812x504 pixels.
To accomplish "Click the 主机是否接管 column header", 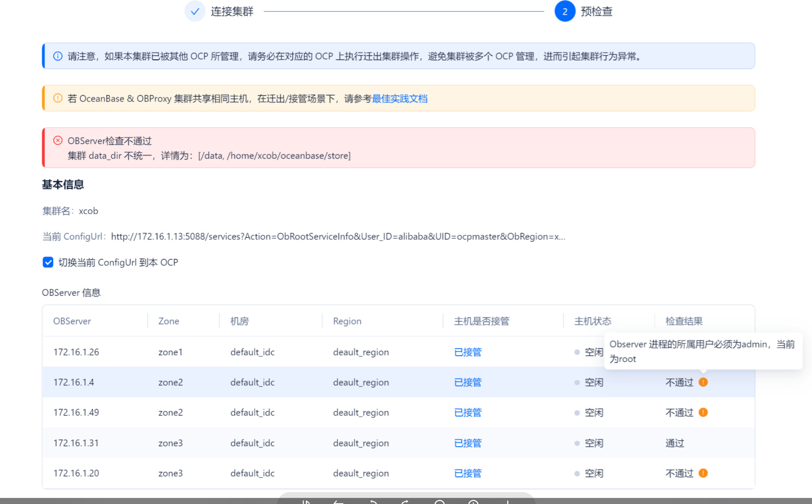I will tap(481, 321).
